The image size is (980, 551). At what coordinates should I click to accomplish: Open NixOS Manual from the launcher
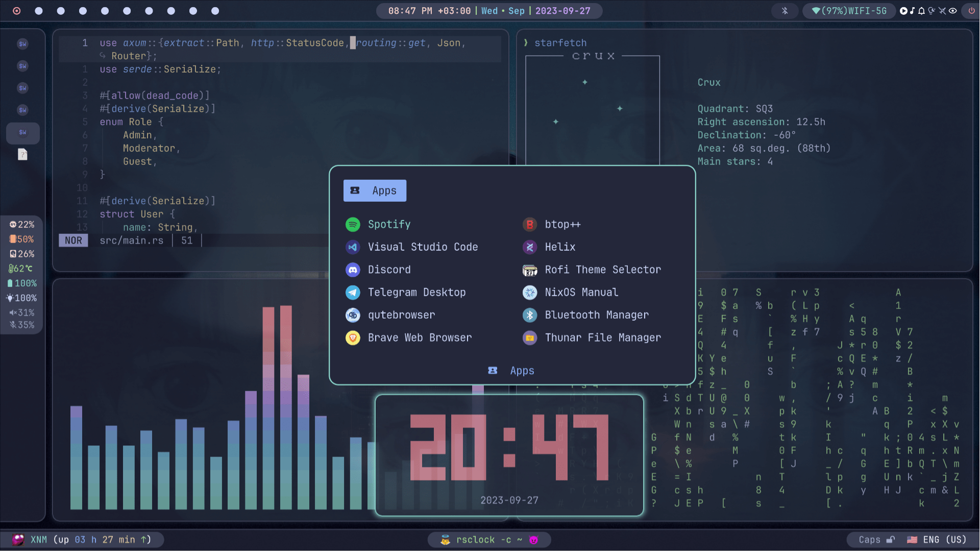coord(581,292)
